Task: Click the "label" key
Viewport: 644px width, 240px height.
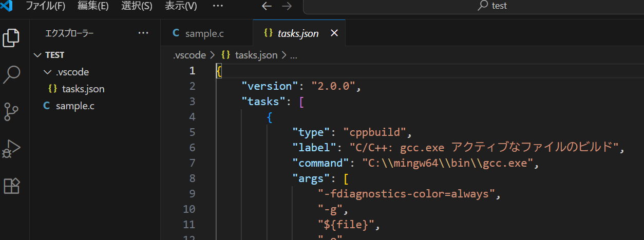Action: pyautogui.click(x=314, y=148)
